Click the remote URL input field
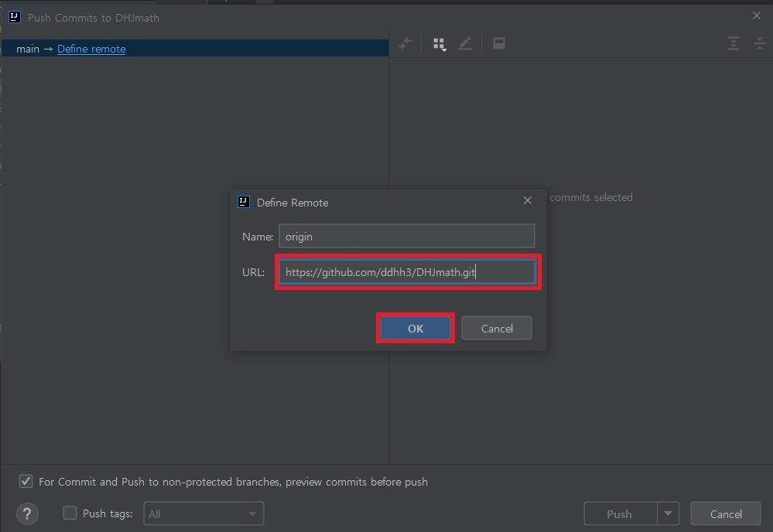 tap(407, 272)
